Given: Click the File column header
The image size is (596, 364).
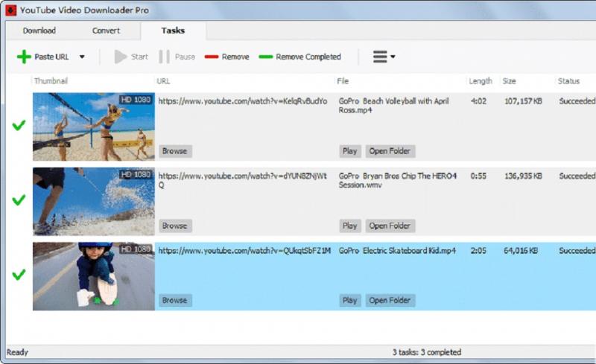Looking at the screenshot, I should coord(343,81).
